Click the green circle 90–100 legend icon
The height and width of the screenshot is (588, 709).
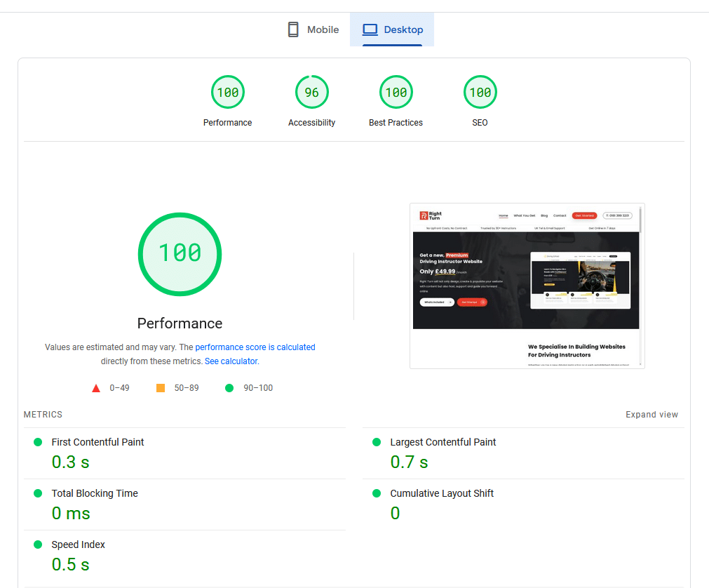229,387
